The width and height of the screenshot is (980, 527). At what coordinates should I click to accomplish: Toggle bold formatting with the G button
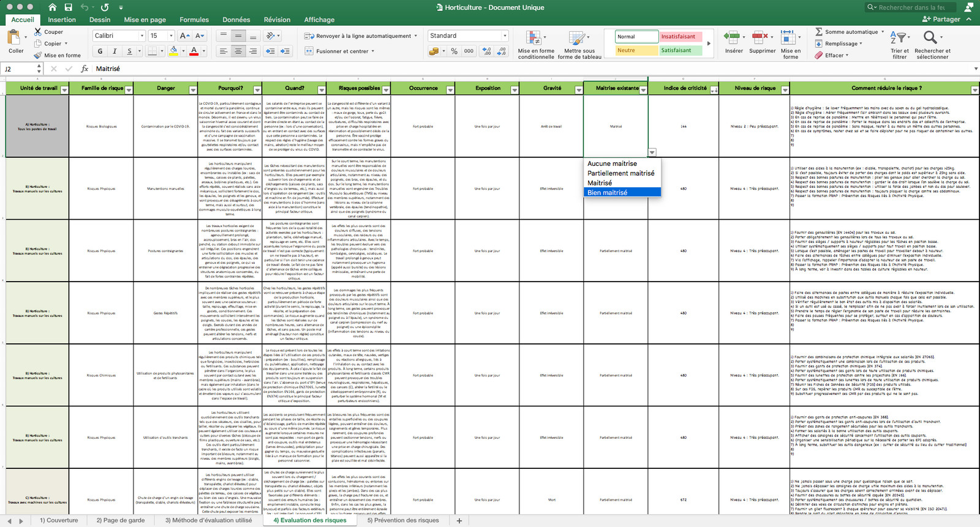coord(100,51)
